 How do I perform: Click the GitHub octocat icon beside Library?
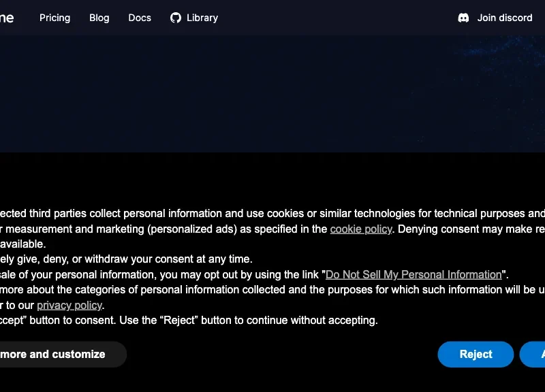[x=176, y=18]
